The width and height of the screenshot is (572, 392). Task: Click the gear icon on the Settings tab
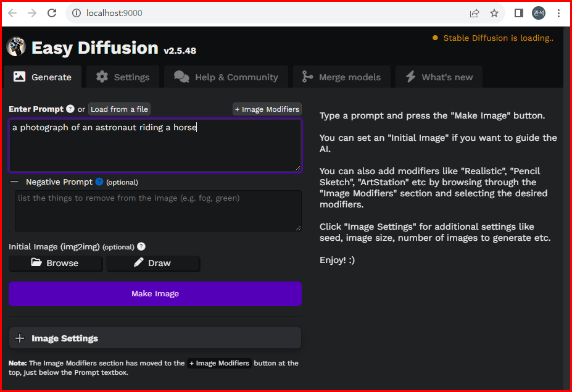point(102,77)
